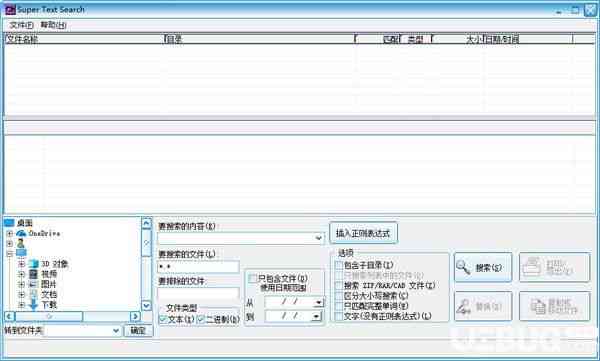Image resolution: width=600 pixels, height=361 pixels.
Task: Sort by 类型 column header
Action: [x=416, y=39]
